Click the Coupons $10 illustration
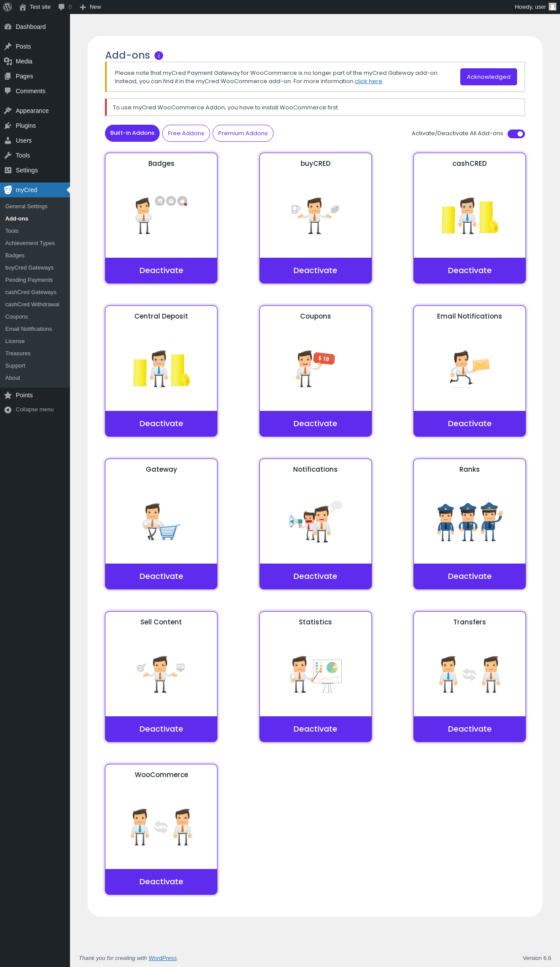The height and width of the screenshot is (967, 560). click(x=315, y=368)
